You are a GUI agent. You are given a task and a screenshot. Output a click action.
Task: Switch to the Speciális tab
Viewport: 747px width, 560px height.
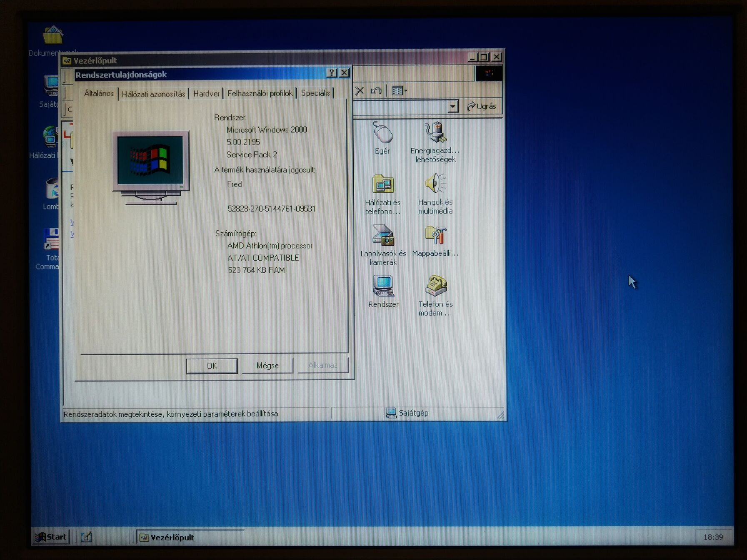pyautogui.click(x=315, y=93)
